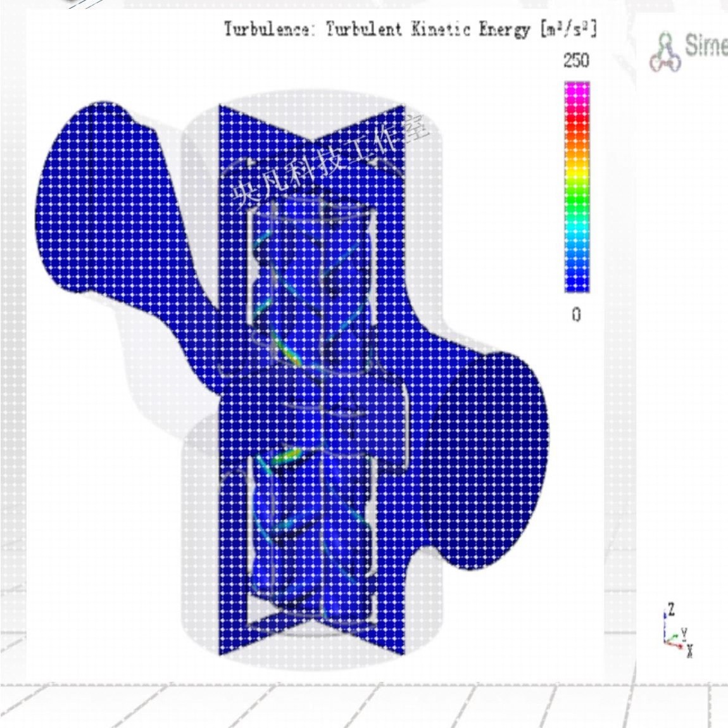Click the coordinate triad origin
728x728 pixels.
click(x=665, y=641)
